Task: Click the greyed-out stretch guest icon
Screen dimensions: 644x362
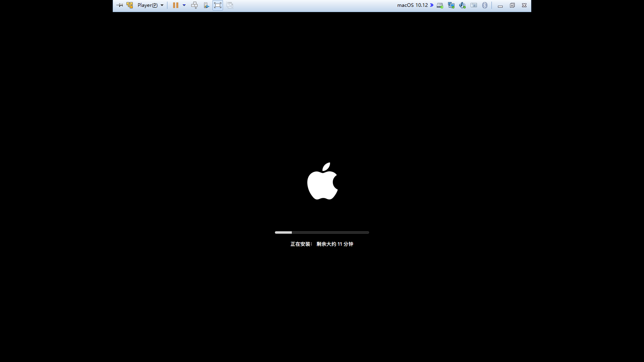Action: click(x=230, y=5)
